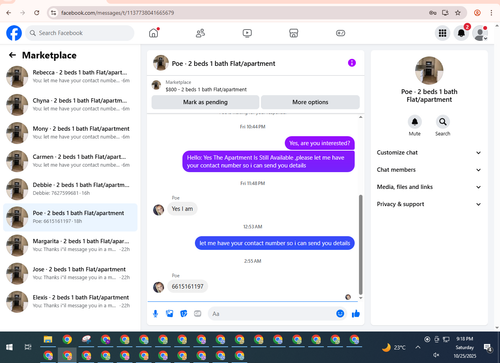Open Friends icon in top navigation

coord(200,33)
